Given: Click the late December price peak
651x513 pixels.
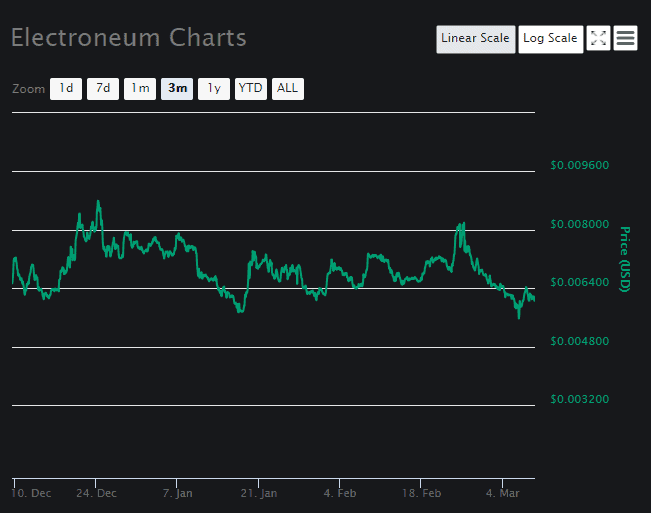Looking at the screenshot, I should click(98, 202).
